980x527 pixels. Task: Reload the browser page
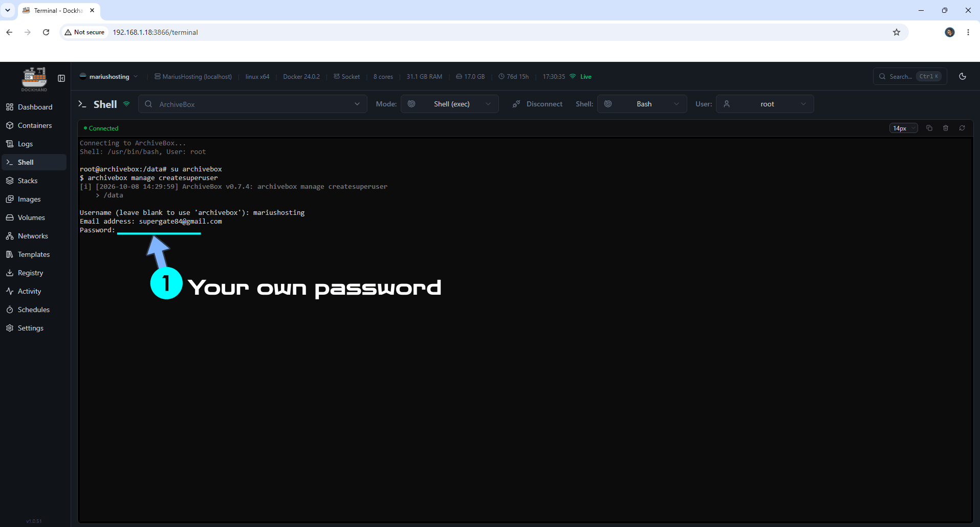46,32
